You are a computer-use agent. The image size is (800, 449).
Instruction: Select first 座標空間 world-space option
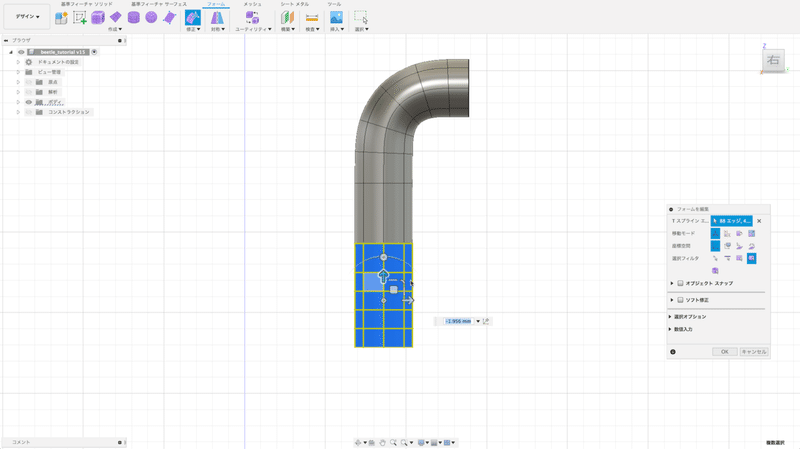tap(715, 246)
